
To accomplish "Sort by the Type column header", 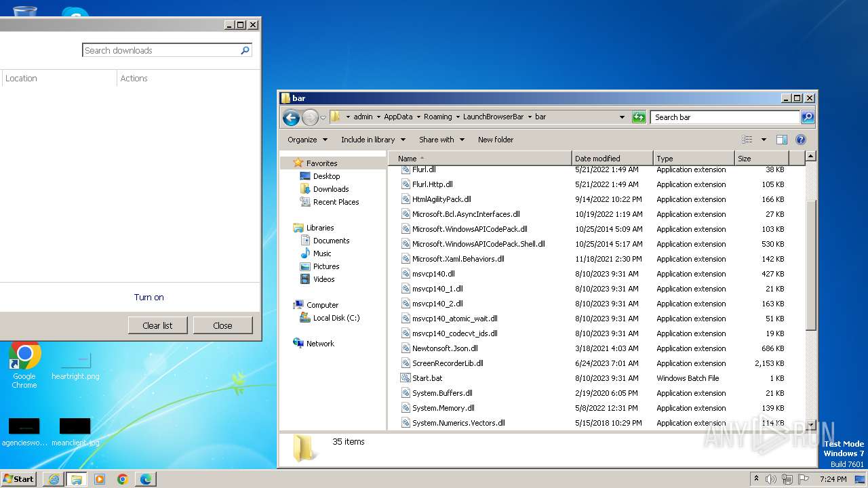I will click(694, 159).
